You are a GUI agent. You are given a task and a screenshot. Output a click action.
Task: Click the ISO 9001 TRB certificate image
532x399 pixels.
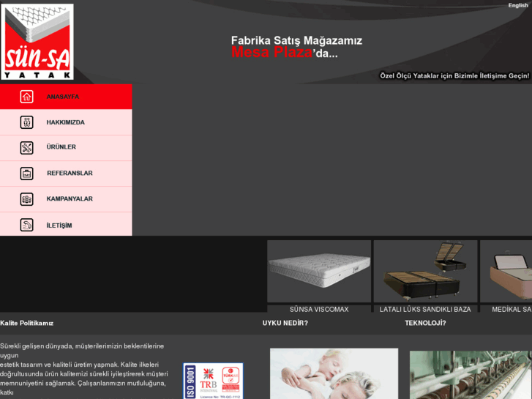(213, 381)
